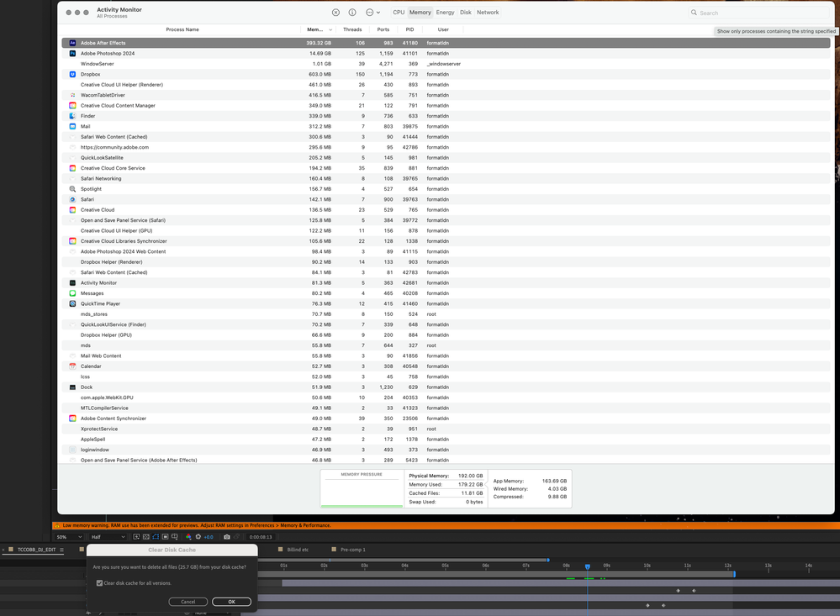Click the reset exposure icon
The width and height of the screenshot is (840, 616).
198,537
